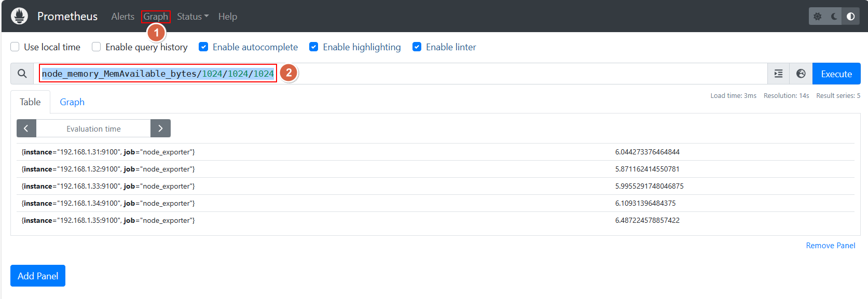Open the Alerts page in navbar

pyautogui.click(x=122, y=17)
